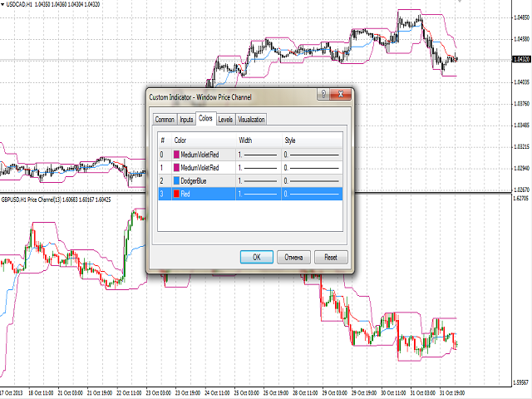This screenshot has height=399, width=532.
Task: Switch to the Visualization tab
Action: [251, 120]
